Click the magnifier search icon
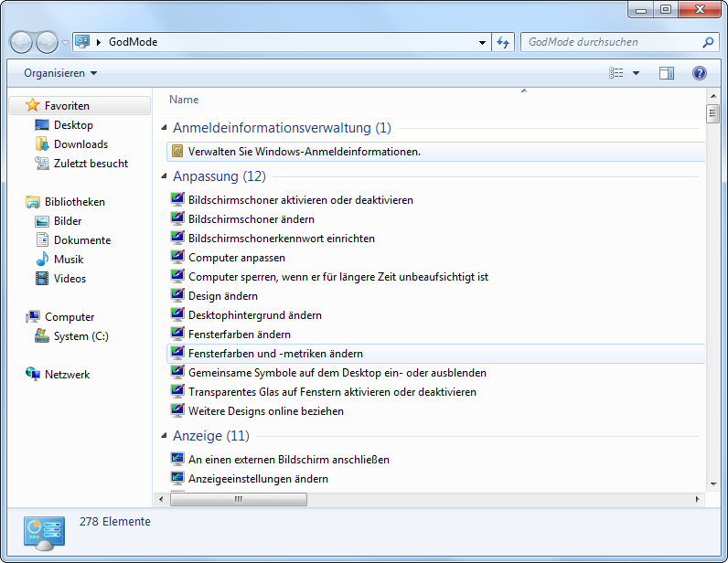 708,42
